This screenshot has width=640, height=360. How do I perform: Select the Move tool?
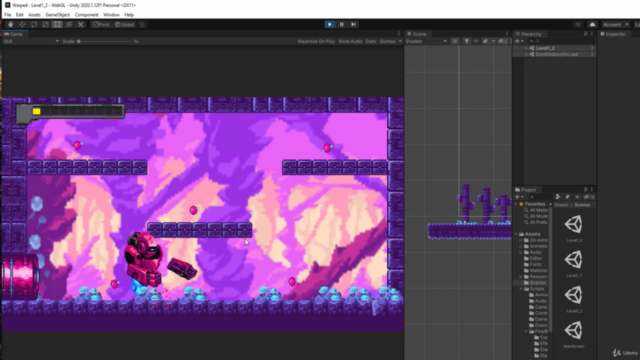tap(22, 24)
